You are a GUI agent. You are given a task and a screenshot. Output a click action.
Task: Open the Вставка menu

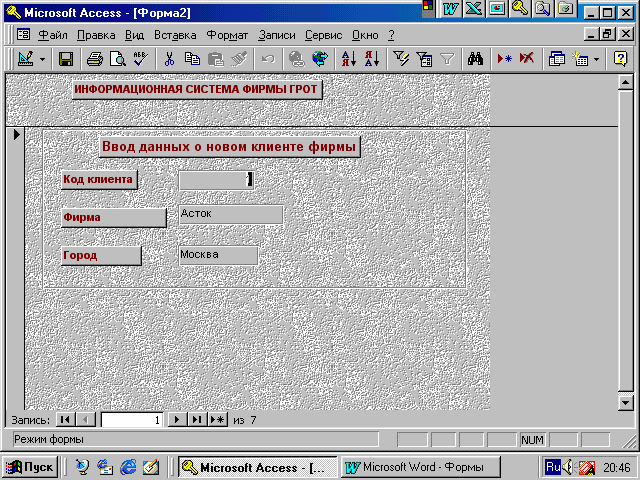point(175,36)
